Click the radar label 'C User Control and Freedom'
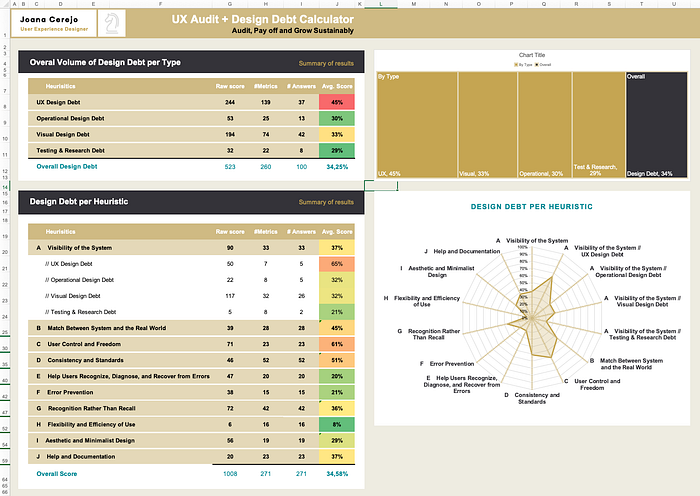 (592, 384)
